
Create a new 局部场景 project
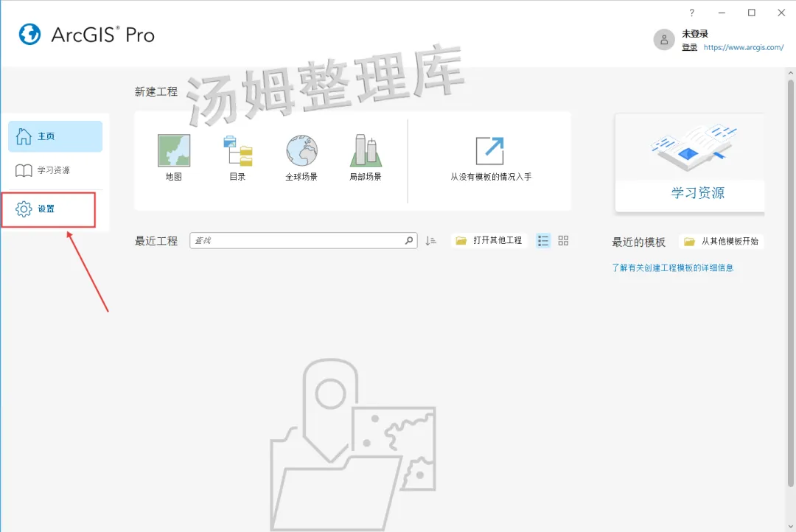pyautogui.click(x=366, y=158)
